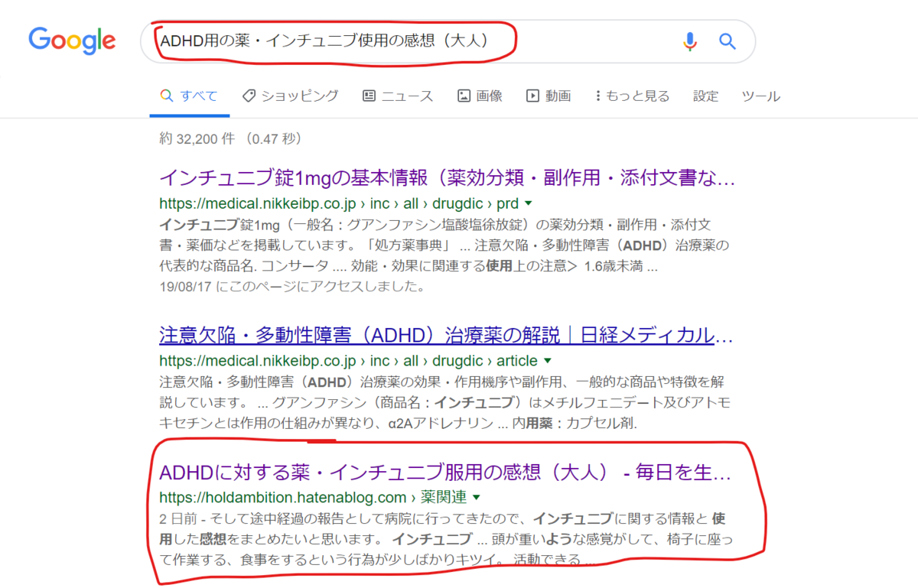918x588 pixels.
Task: Switch to the ショッピング tab
Action: [x=290, y=96]
